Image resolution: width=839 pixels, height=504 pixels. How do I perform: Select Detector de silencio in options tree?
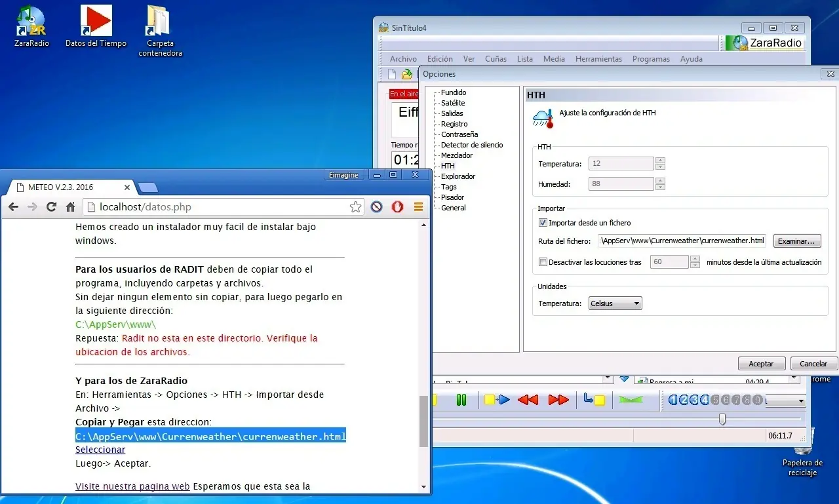(x=472, y=145)
